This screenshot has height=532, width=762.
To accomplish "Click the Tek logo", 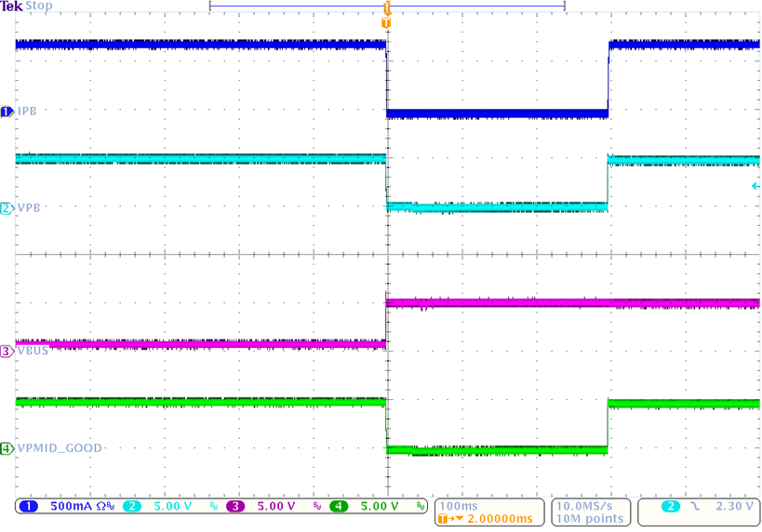I will (x=11, y=7).
